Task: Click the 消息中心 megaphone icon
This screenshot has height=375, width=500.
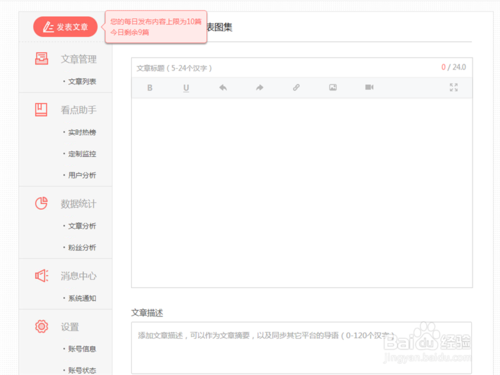Action: [x=42, y=276]
